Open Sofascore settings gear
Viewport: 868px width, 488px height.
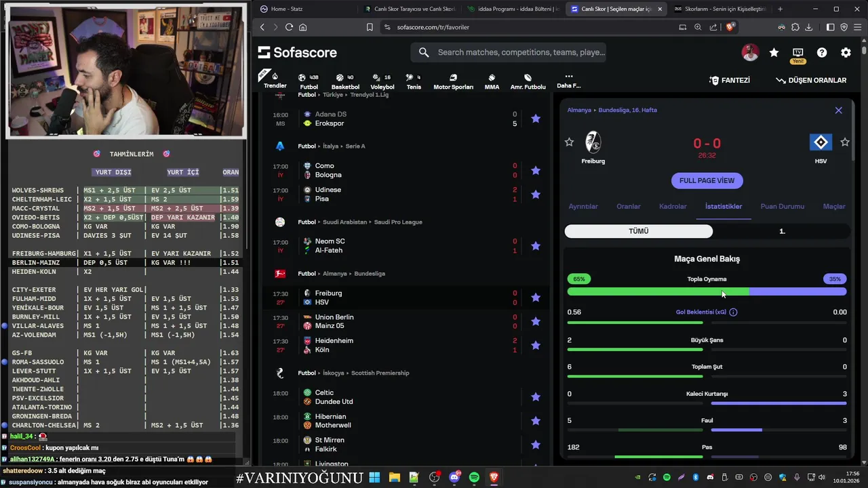(x=846, y=52)
